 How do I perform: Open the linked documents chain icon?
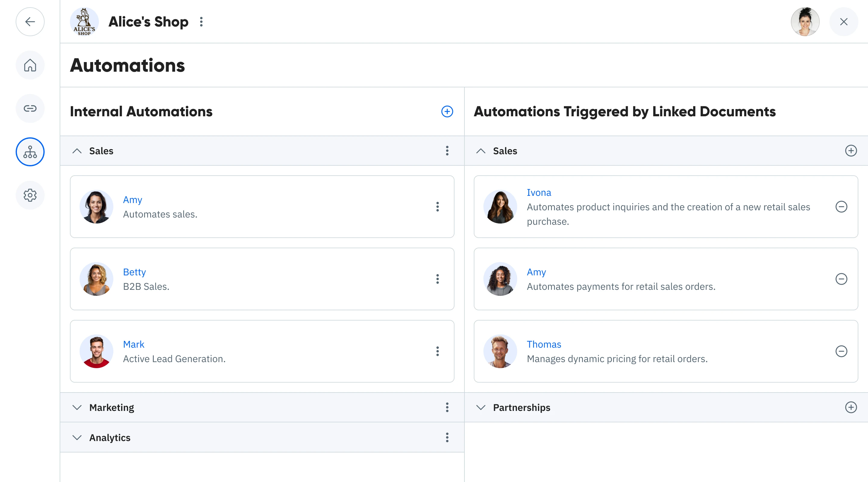(30, 108)
